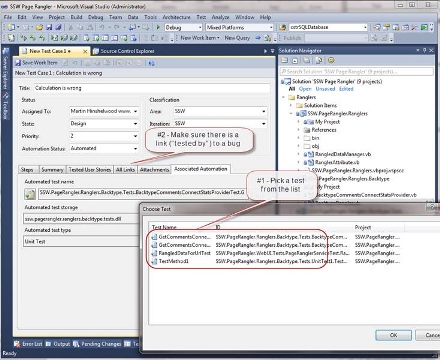The height and width of the screenshot is (360, 440).
Task: Open the State dropdown showing Design
Action: (x=135, y=124)
